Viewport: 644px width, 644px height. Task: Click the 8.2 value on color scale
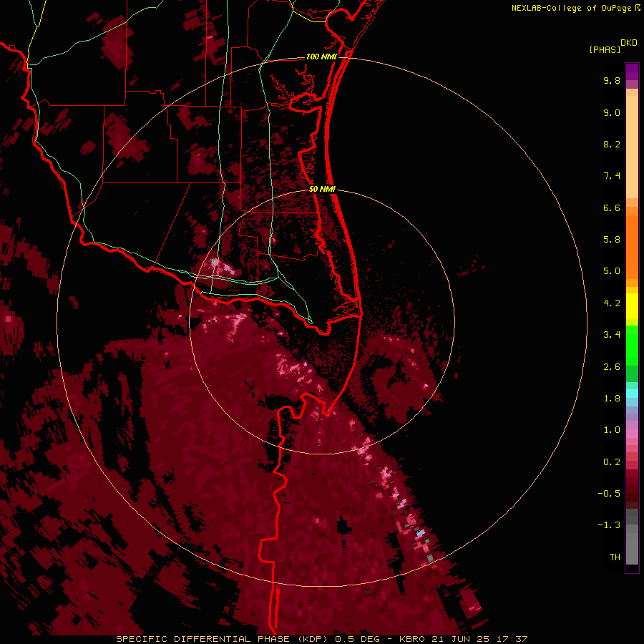coord(612,144)
